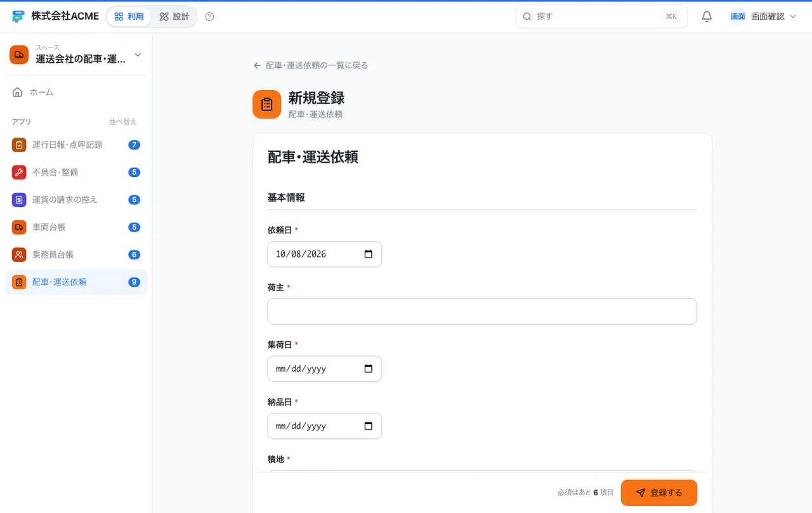Click the 必須はあと 6 項目 text
812x513 pixels.
coord(586,493)
